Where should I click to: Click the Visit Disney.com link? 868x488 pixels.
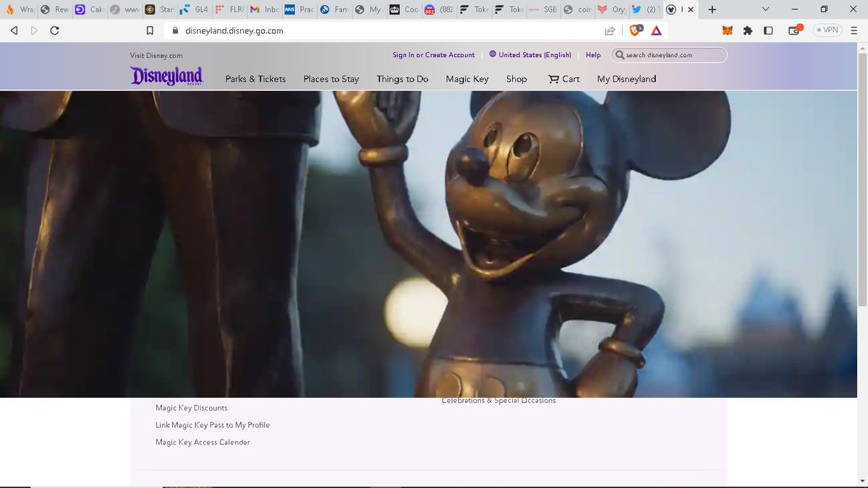pyautogui.click(x=156, y=55)
